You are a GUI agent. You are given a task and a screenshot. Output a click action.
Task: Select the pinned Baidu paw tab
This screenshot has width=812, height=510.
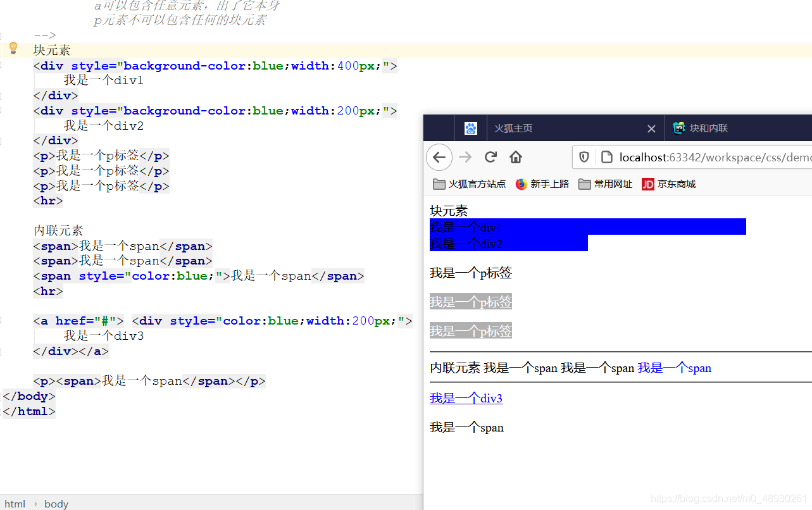[470, 128]
